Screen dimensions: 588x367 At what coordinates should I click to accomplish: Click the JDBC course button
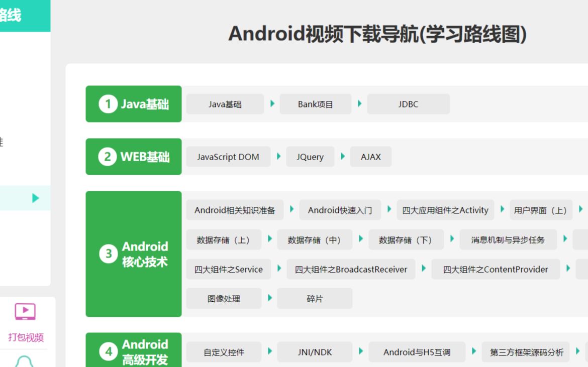point(408,104)
